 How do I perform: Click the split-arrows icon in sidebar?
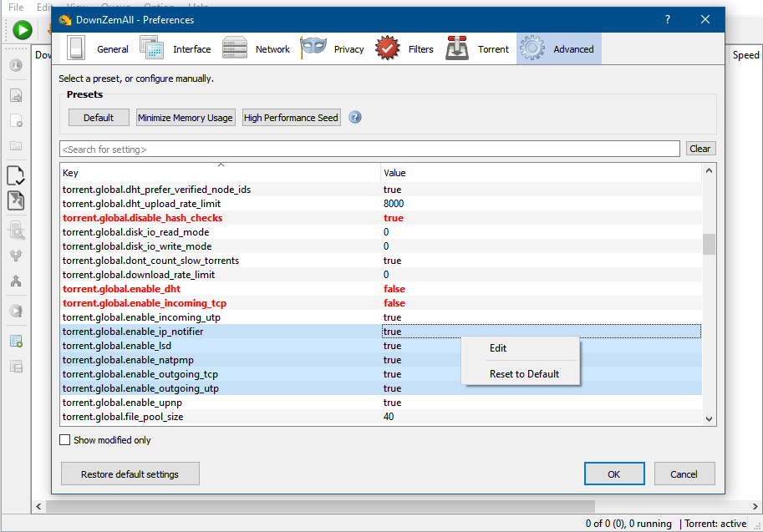[x=16, y=256]
